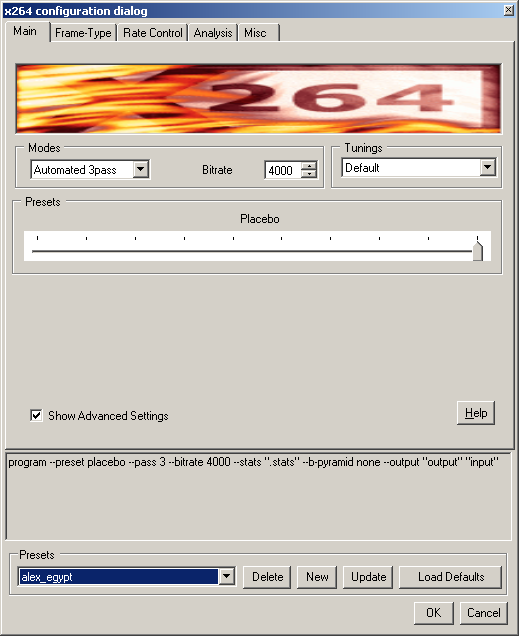Increase bitrate with the up spinner arrow
Viewport: 519px width, 636px height.
[x=309, y=165]
